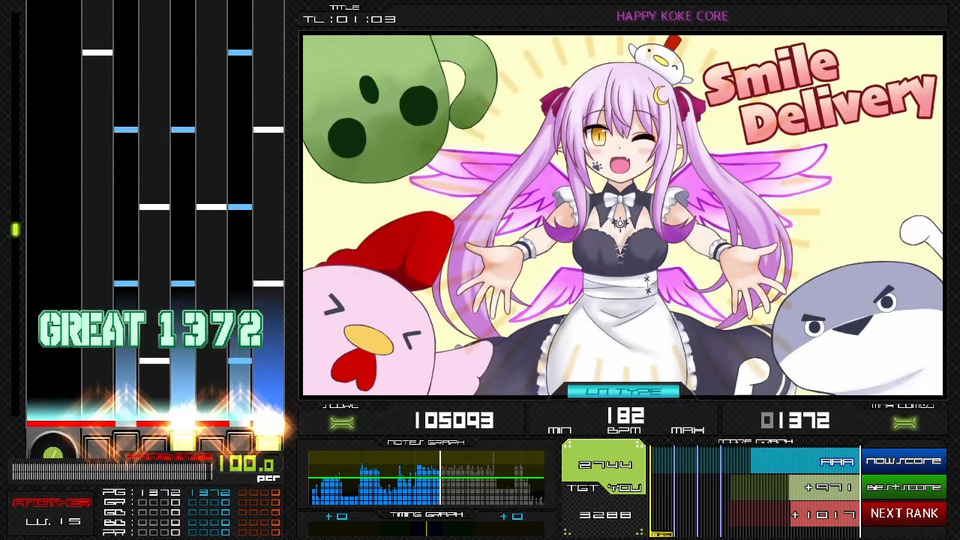Click the gauge percentage 100.0
The image size is (960, 540).
pyautogui.click(x=246, y=463)
